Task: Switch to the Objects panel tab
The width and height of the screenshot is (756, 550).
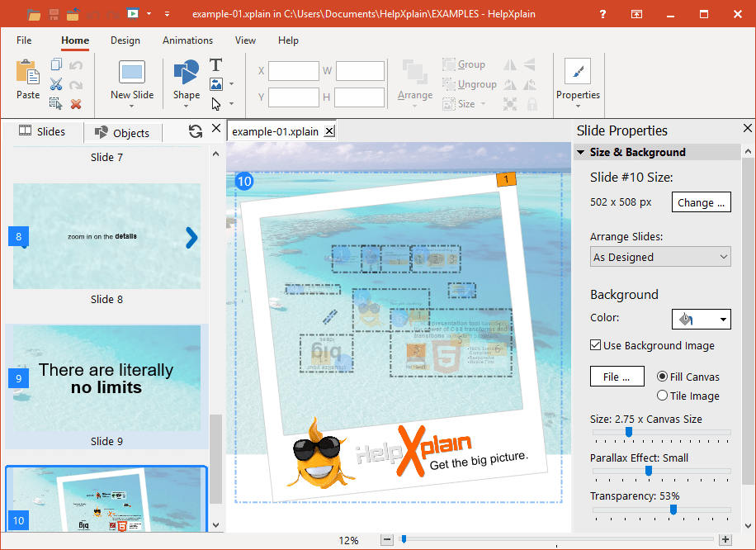Action: tap(122, 133)
